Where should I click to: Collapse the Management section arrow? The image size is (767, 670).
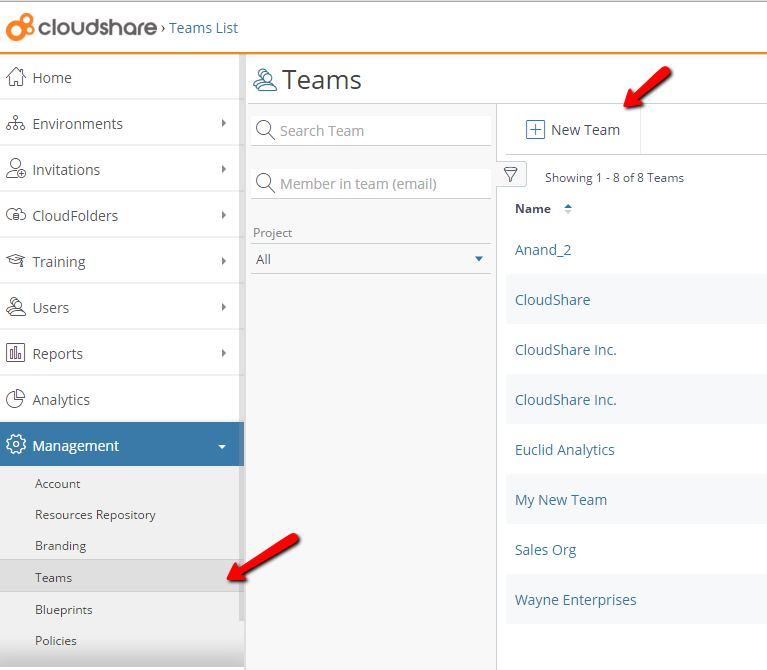click(222, 447)
